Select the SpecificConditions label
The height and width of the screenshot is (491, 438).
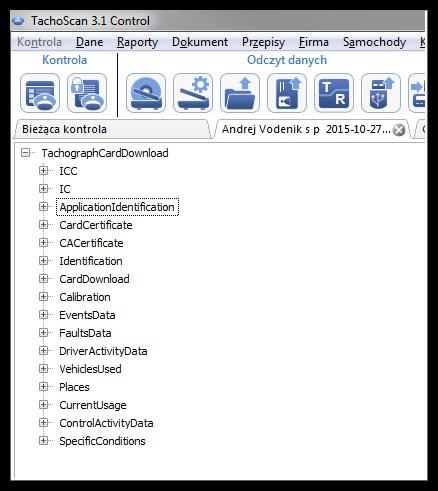coord(102,441)
